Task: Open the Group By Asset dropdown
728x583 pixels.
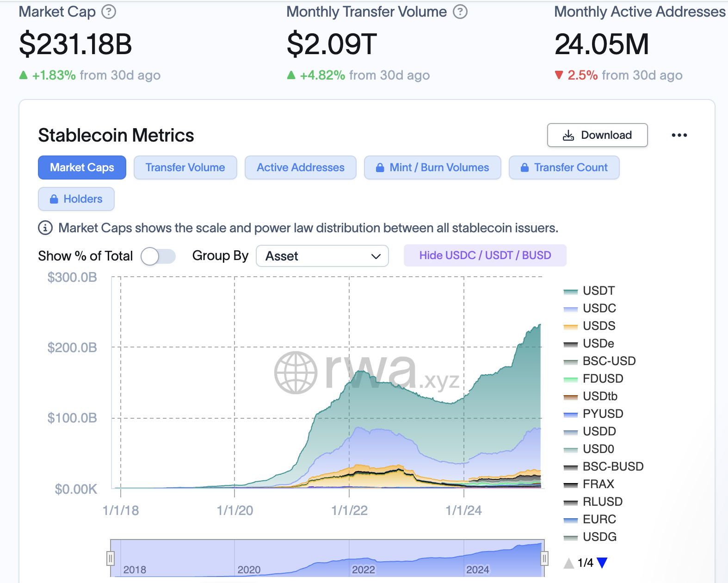Action: coord(322,256)
